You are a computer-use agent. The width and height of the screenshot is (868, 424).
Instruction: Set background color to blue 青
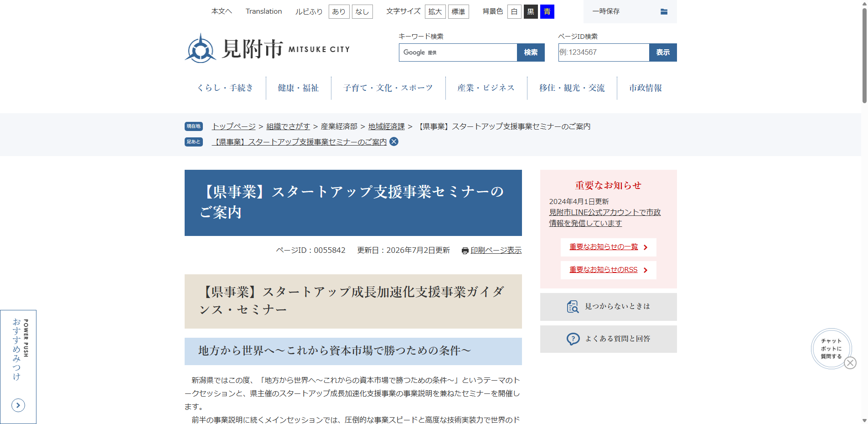pyautogui.click(x=547, y=11)
